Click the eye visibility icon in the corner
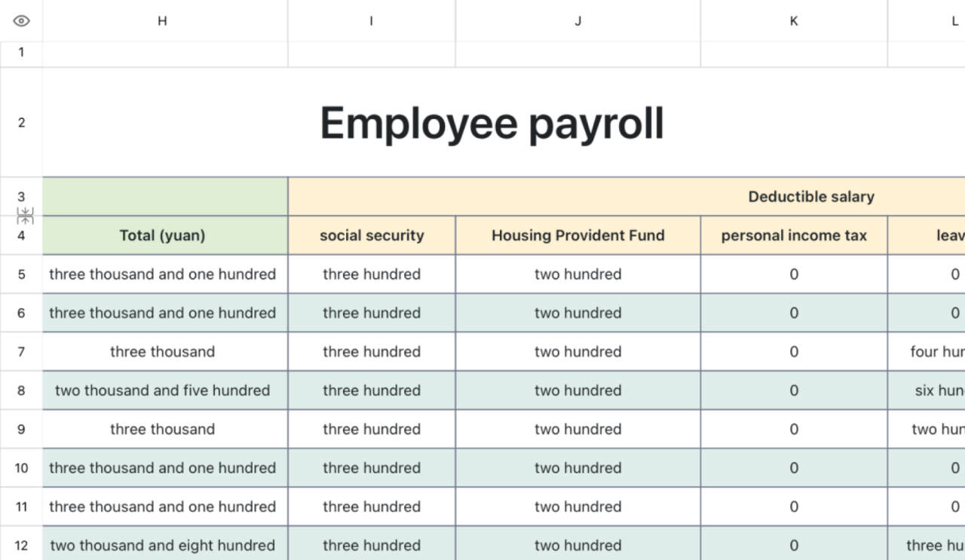 [21, 21]
